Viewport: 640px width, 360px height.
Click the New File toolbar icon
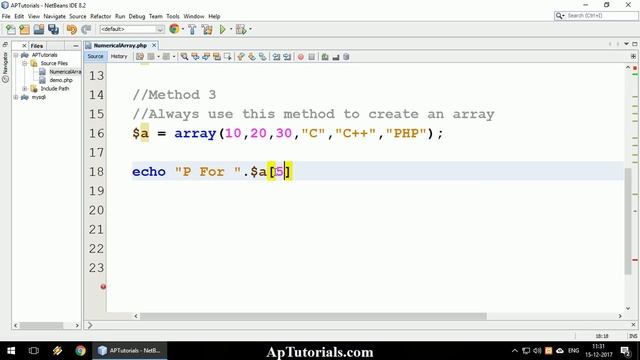click(11, 29)
